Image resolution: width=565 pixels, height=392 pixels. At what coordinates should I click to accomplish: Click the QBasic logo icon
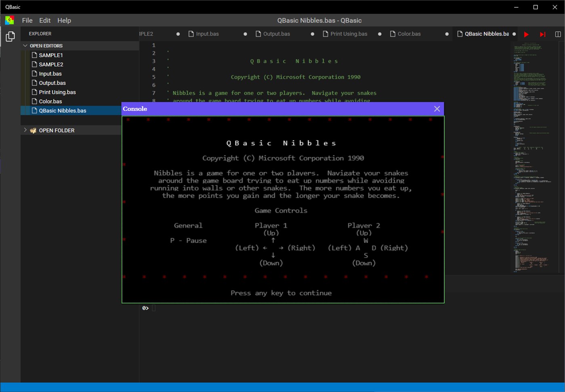(x=10, y=20)
